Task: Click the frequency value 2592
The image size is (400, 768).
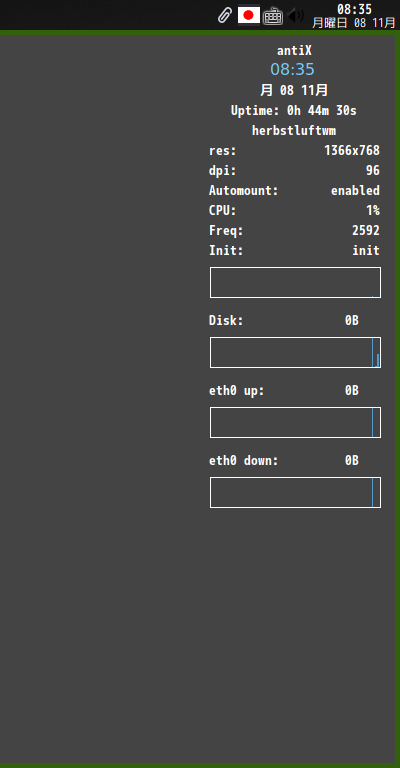Action: 366,231
